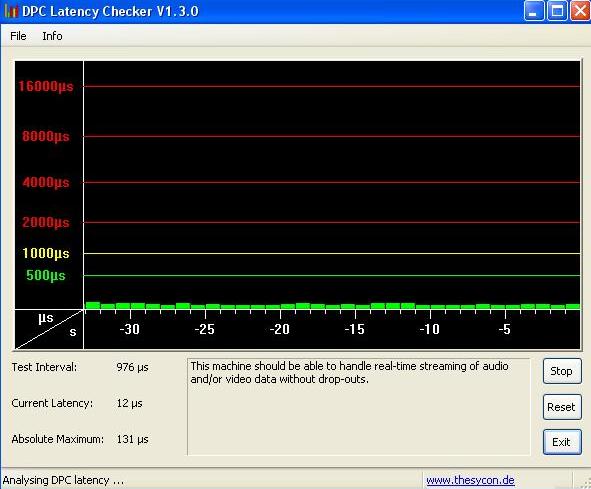Click the Reset button
Screen dimensions: 591x489
click(x=562, y=407)
